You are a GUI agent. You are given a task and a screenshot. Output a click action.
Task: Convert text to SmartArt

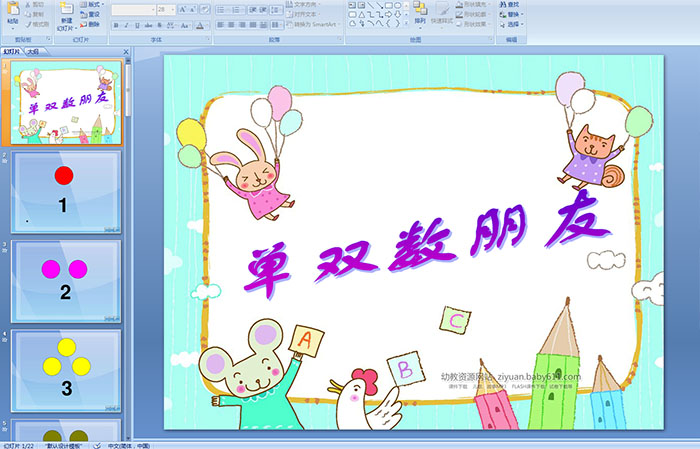[x=313, y=24]
